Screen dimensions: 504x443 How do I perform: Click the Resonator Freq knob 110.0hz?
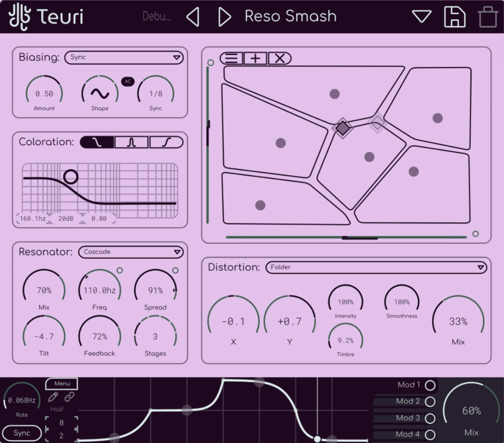pyautogui.click(x=100, y=290)
